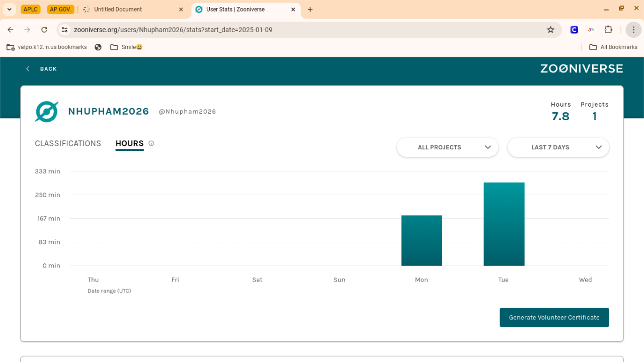Close the User Stats Zooniverse tab
Screen dimensions: 644x362
tap(293, 10)
